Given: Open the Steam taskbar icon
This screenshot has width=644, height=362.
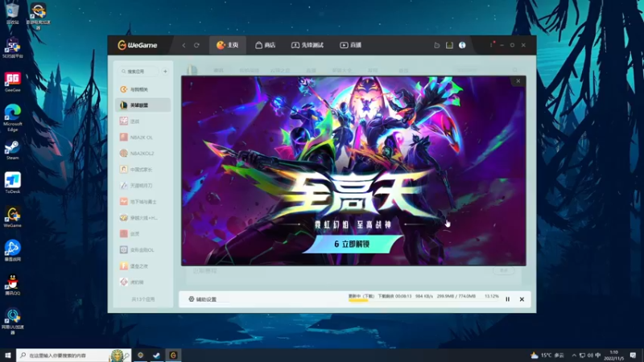Looking at the screenshot, I should pyautogui.click(x=156, y=355).
